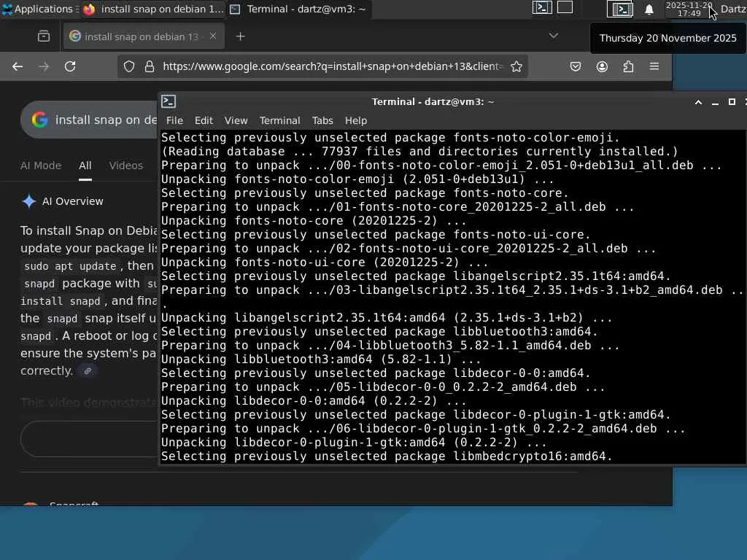Go back with the Firefox back arrow

pos(18,66)
